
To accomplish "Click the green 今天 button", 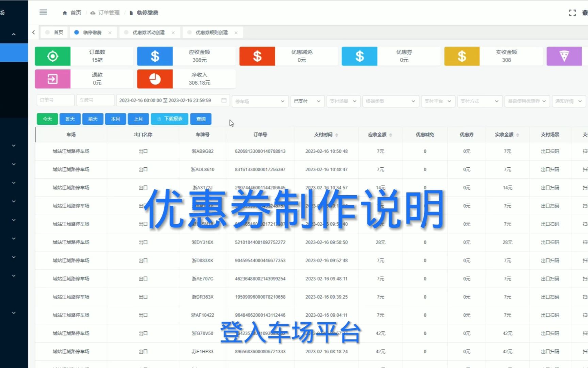I will click(47, 119).
